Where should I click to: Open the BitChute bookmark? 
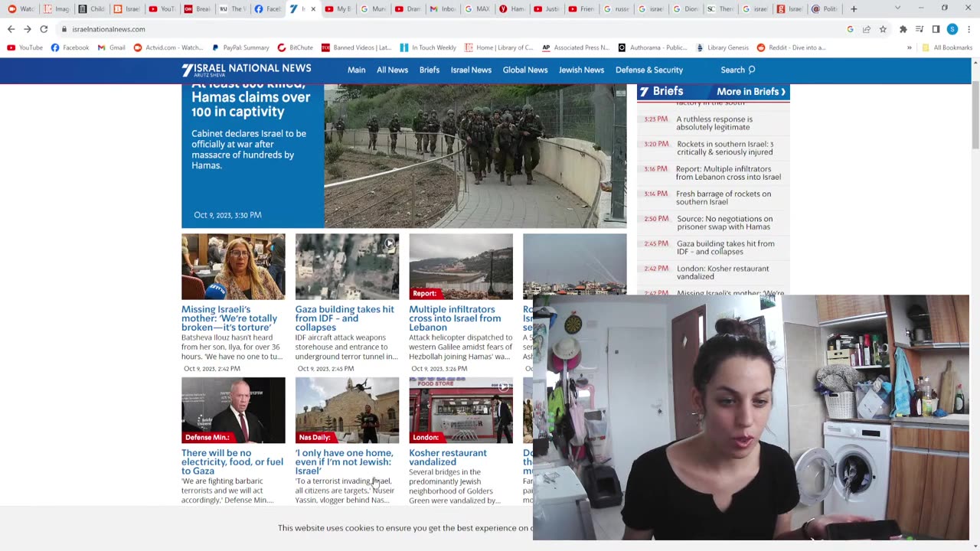295,47
